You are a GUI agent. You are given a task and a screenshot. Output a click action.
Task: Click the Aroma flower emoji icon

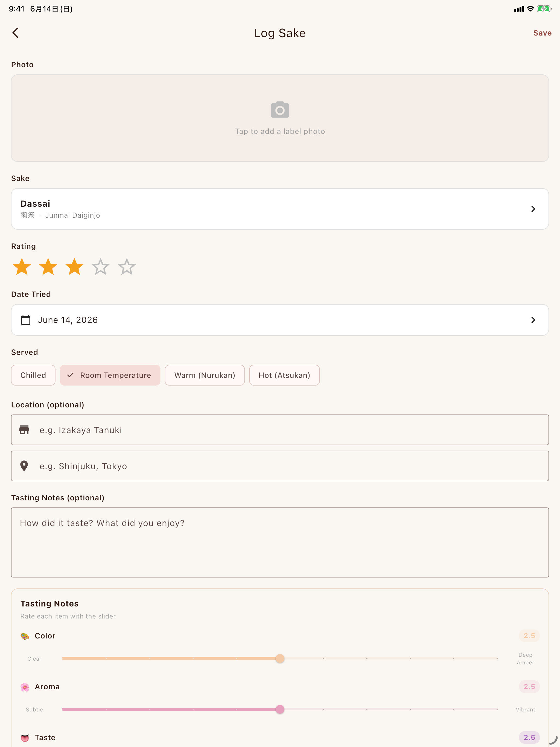point(25,687)
